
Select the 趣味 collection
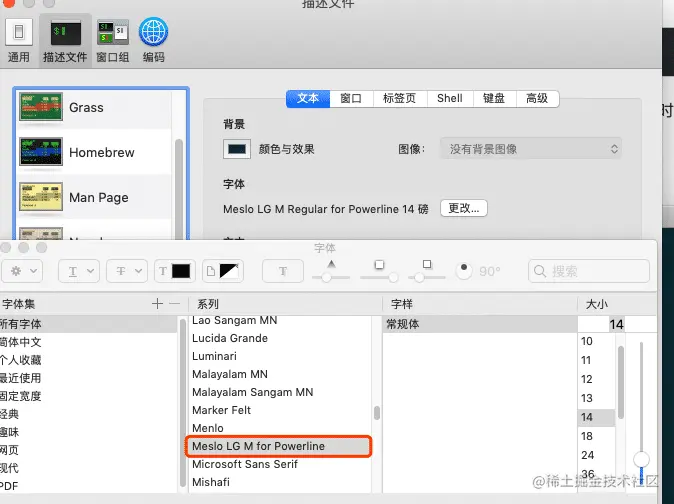(88, 432)
